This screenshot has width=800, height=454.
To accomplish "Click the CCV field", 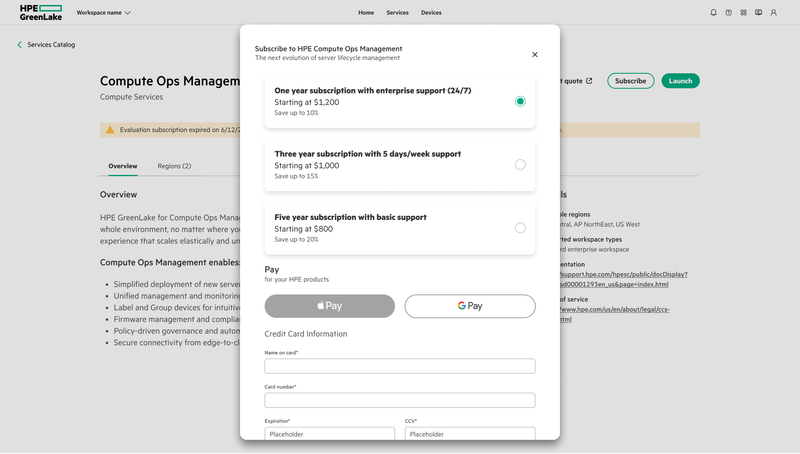I will (470, 434).
